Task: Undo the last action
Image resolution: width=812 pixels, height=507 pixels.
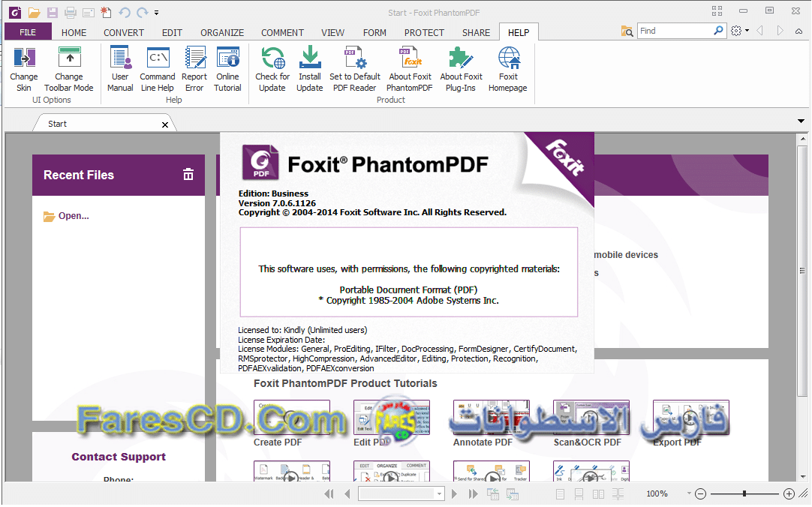Action: click(125, 12)
